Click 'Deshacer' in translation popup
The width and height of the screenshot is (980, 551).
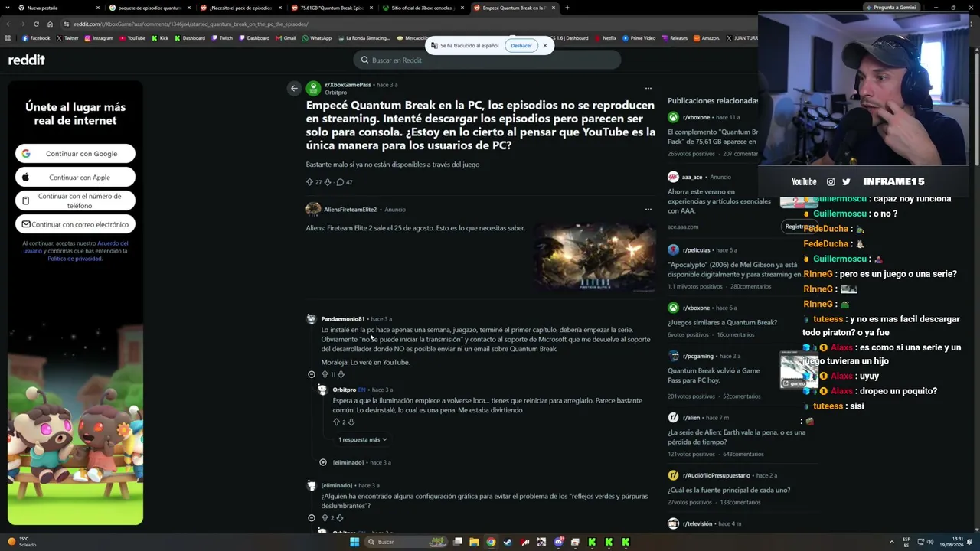pos(521,46)
